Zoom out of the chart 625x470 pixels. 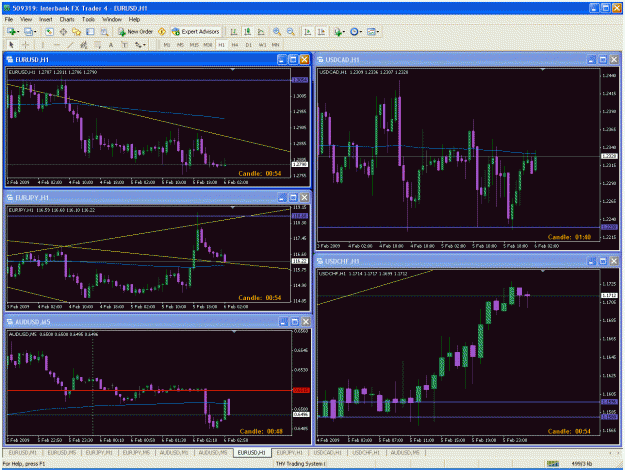click(x=291, y=31)
